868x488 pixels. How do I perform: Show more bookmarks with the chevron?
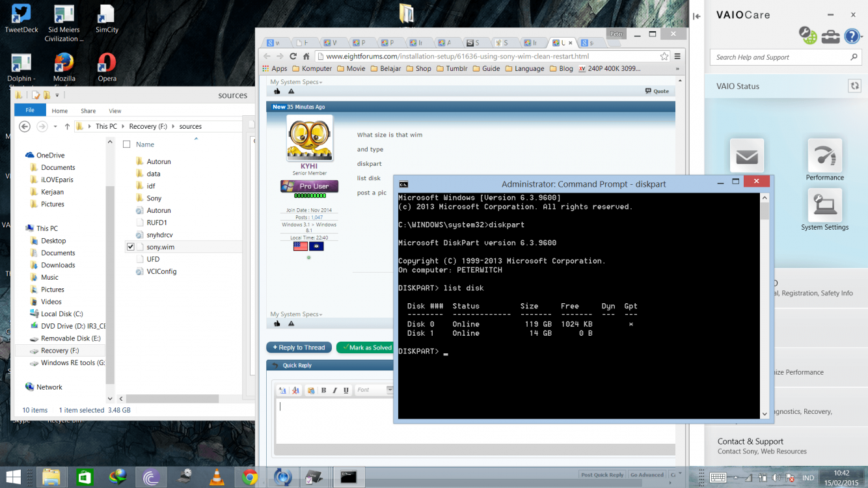pyautogui.click(x=677, y=68)
